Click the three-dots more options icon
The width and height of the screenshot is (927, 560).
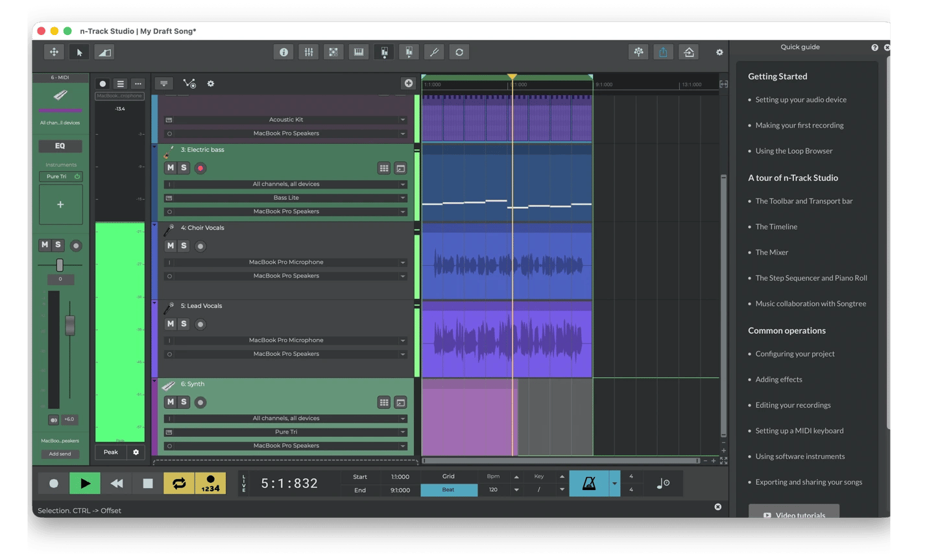click(138, 84)
